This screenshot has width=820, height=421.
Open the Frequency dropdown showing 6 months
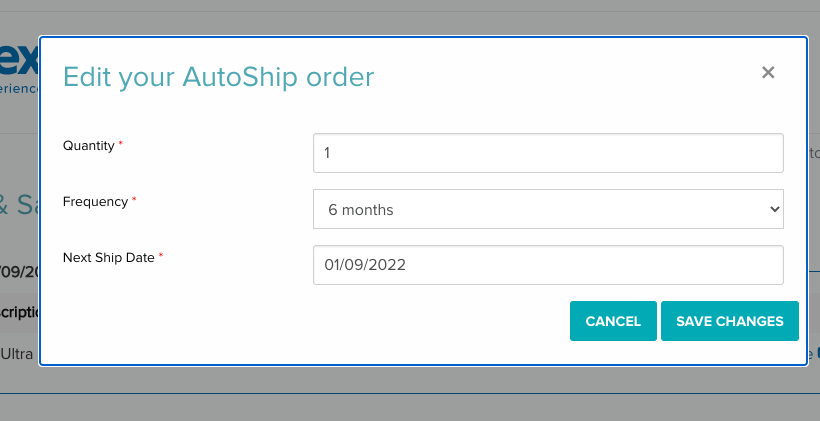(x=548, y=209)
